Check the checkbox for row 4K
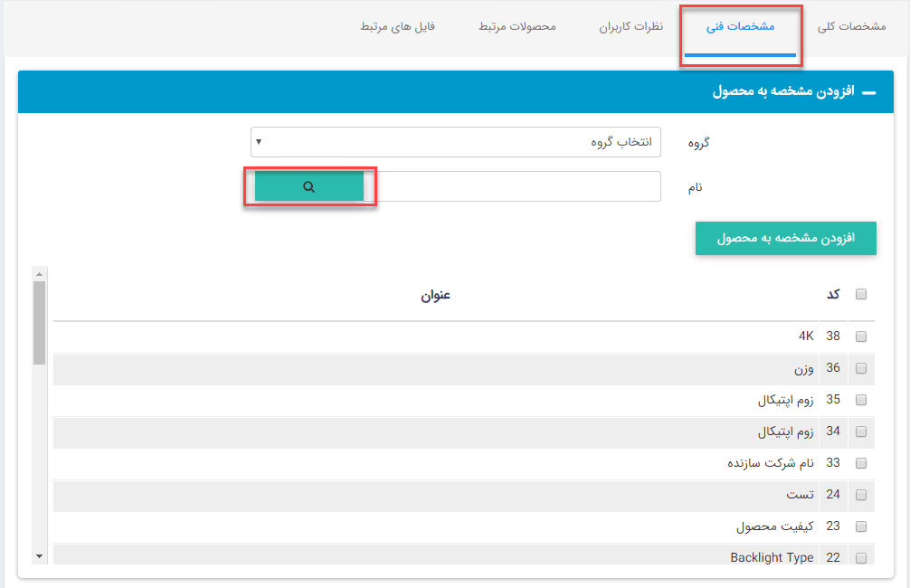 point(861,336)
